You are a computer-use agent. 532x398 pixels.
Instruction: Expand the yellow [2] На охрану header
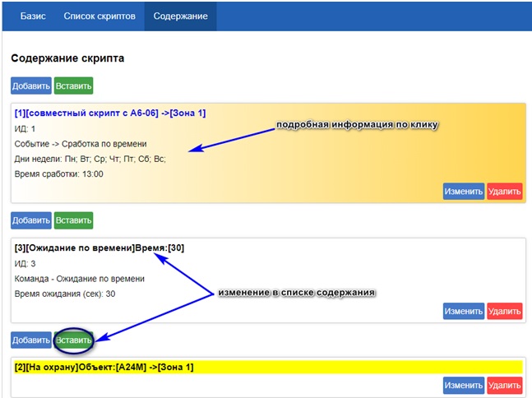[x=104, y=367]
